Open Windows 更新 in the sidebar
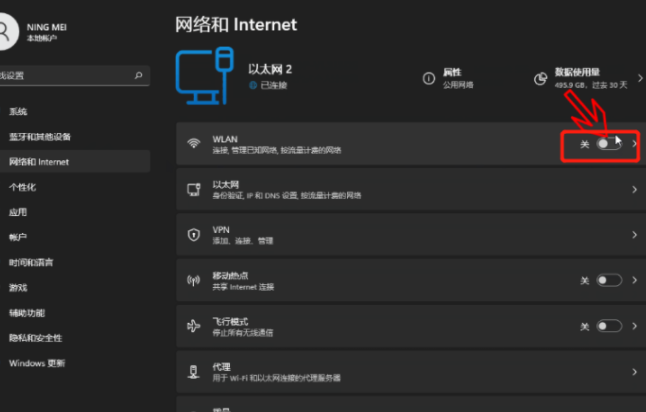The image size is (646, 412). click(x=37, y=363)
